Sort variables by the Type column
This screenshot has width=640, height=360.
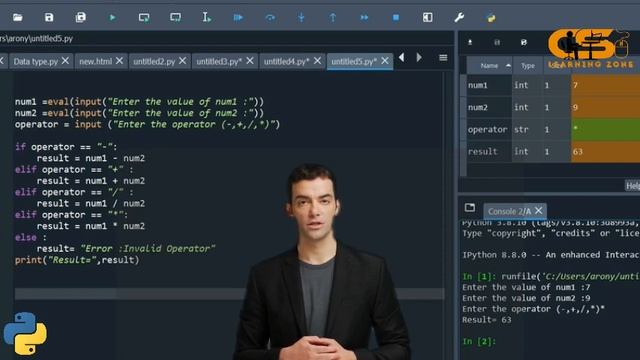coord(528,66)
